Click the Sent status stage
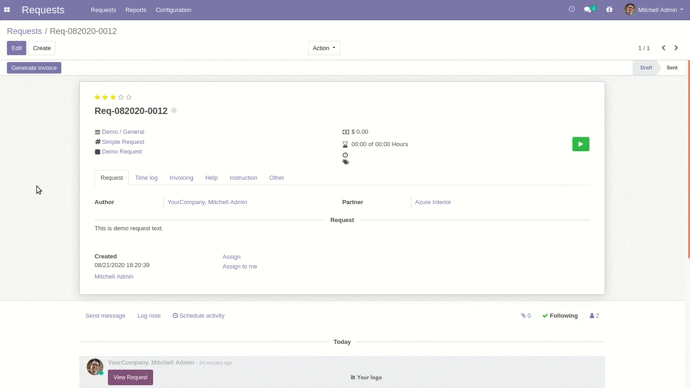This screenshot has width=690, height=388. (672, 68)
